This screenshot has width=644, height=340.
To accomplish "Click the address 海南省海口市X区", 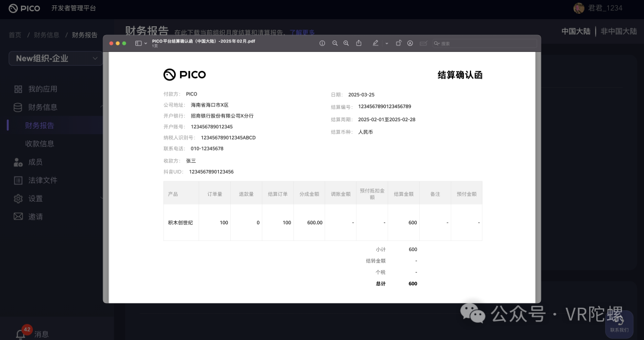I will (209, 105).
